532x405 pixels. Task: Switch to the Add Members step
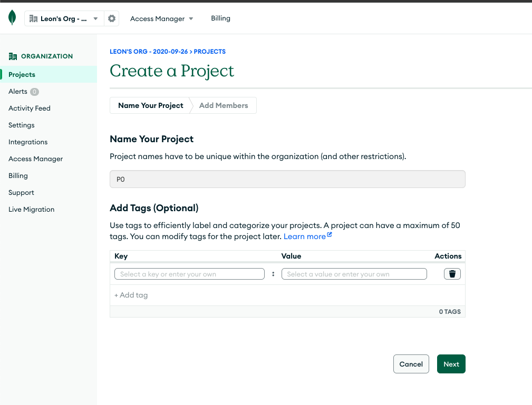coord(224,105)
